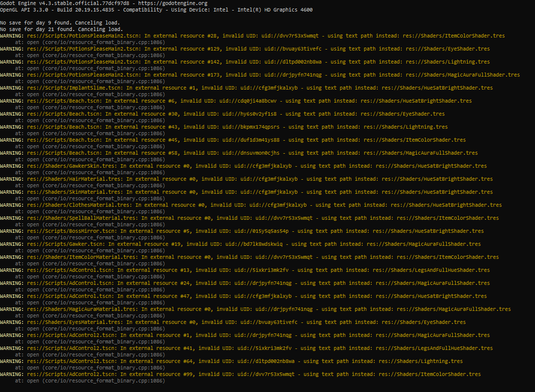Click the 'No save for day 21 found' line
This screenshot has height=392, width=535.
point(62,30)
